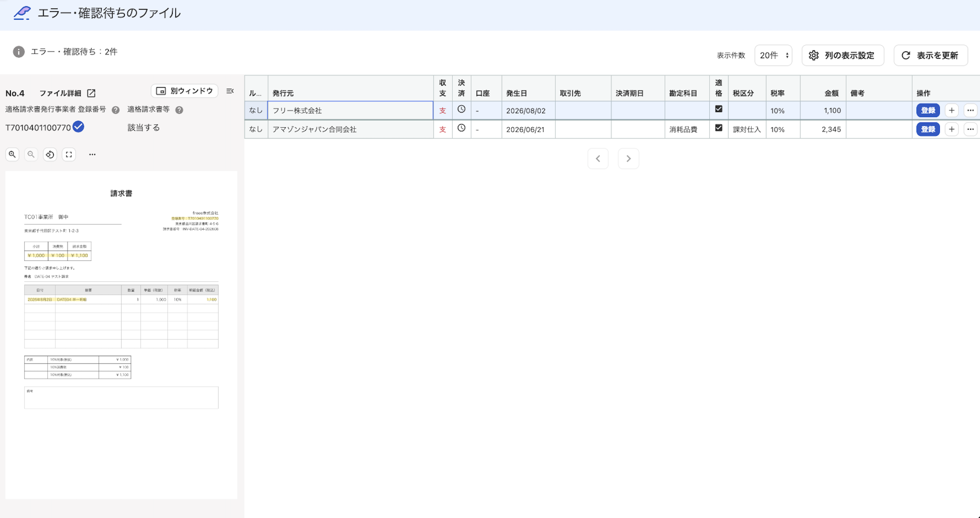This screenshot has height=518, width=980.
Task: Select the 決済期日 column header
Action: coord(638,88)
